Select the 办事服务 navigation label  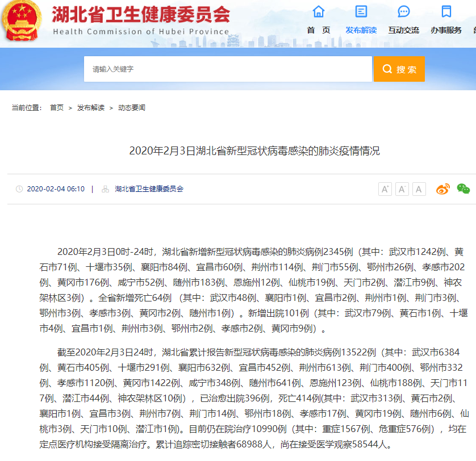446,30
